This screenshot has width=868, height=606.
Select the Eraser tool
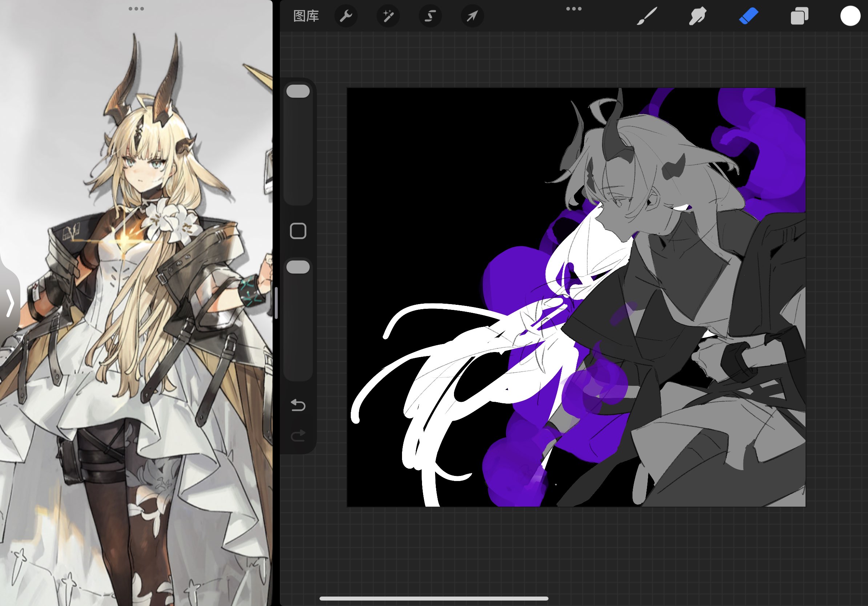click(x=748, y=16)
